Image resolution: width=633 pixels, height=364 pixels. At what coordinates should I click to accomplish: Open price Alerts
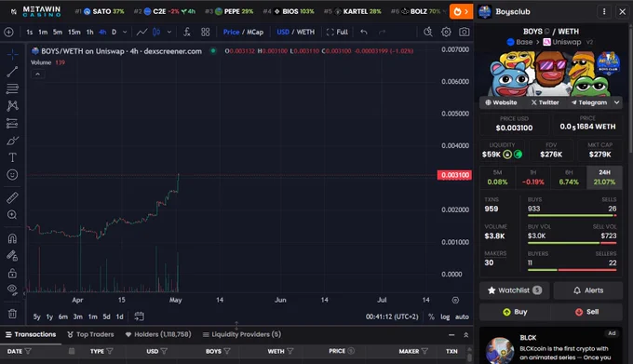(587, 290)
